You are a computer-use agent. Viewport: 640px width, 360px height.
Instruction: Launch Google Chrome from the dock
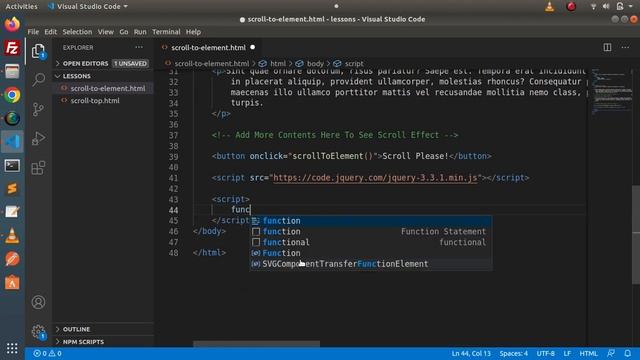[12, 95]
